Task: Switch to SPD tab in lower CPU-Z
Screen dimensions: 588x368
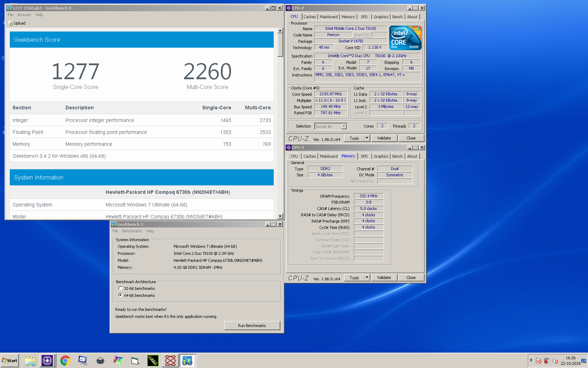Action: point(364,156)
